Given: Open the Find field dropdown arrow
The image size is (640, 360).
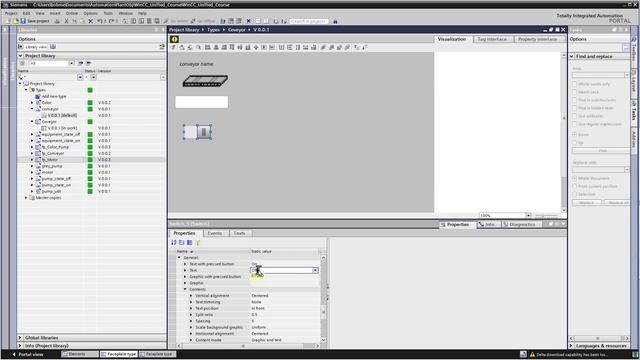Looking at the screenshot, I should (627, 76).
